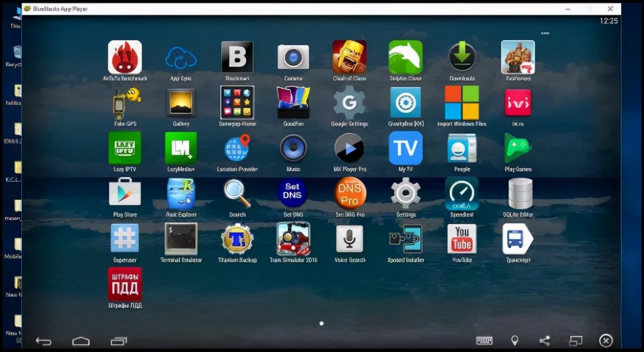644x352 pixels.
Task: Open the Superuser app
Action: (x=125, y=239)
